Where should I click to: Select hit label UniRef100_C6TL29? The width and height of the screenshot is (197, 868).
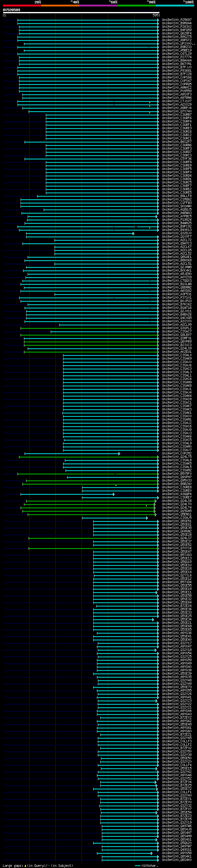click(x=176, y=54)
